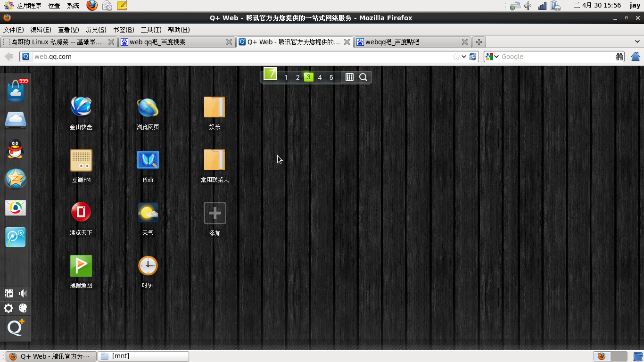Open the 常用联系人 folder
Viewport: 644px width, 362px height.
point(215,160)
